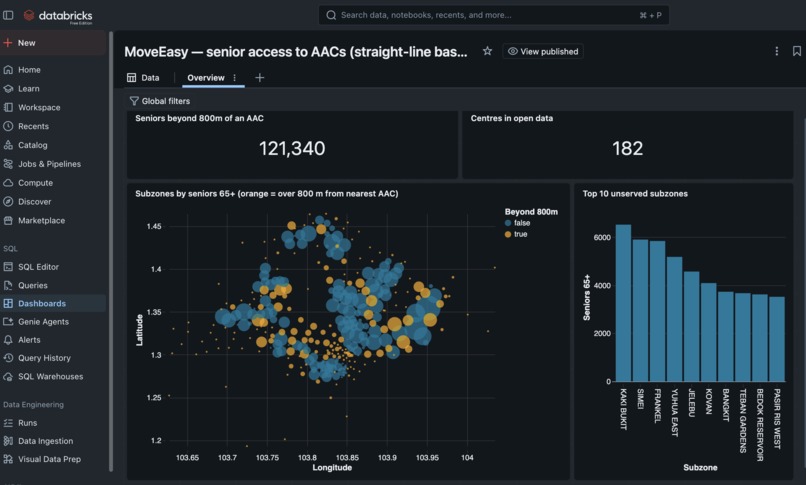Viewport: 806px width, 485px height.
Task: Click the KOVAN bar
Action: coord(709,332)
